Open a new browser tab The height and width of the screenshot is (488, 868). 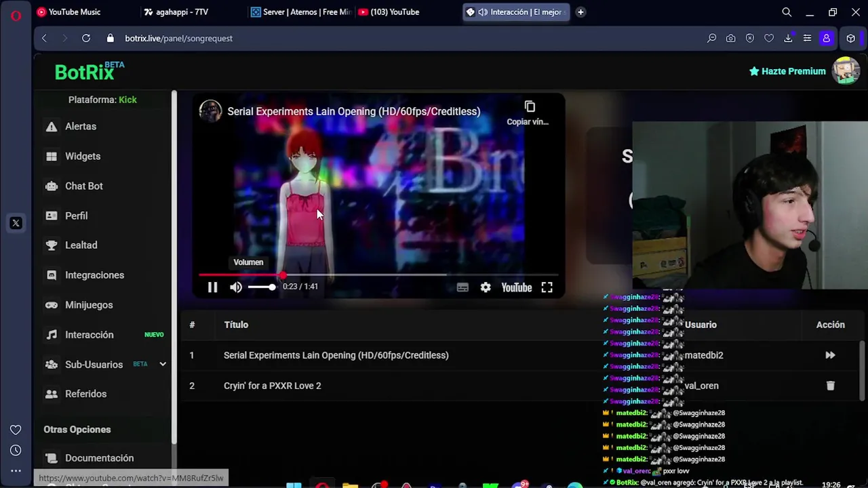(580, 12)
